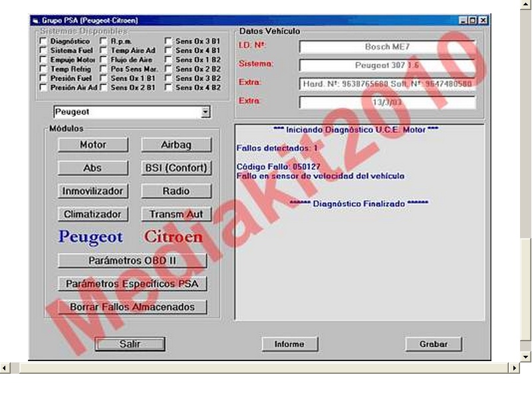This screenshot has width=532, height=399.
Task: Select the Presión Air Ad checkbox
Action: point(43,88)
